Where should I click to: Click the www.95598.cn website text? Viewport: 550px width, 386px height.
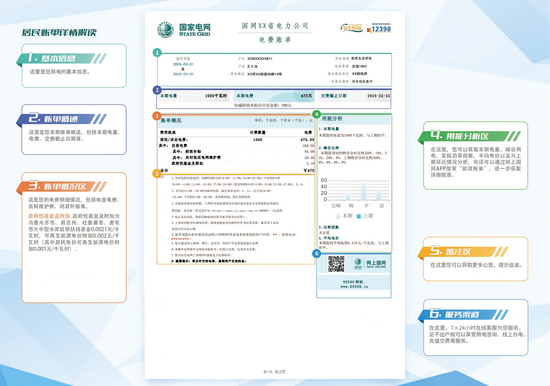point(354,287)
